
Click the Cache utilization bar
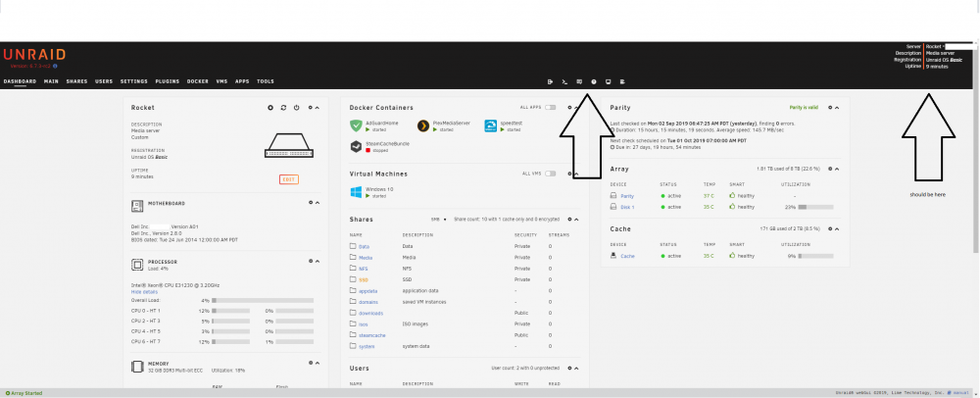click(815, 256)
